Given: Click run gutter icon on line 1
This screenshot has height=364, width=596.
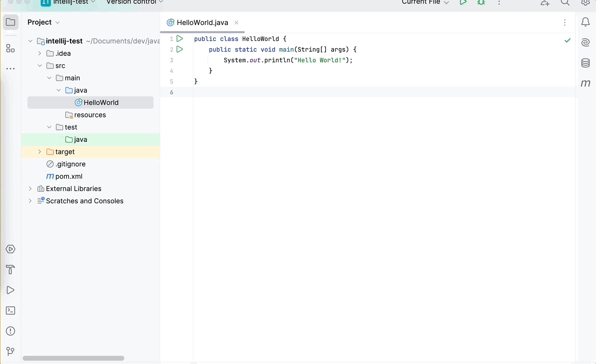Looking at the screenshot, I should (x=180, y=39).
